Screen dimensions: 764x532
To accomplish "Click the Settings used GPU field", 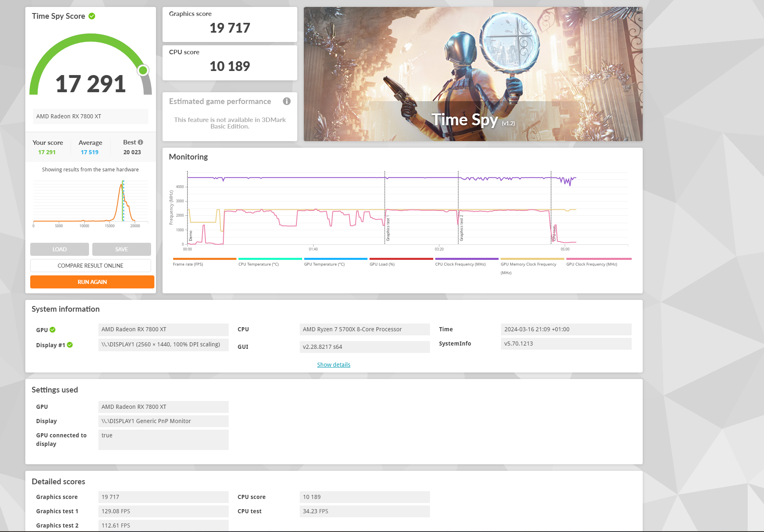I will pos(163,407).
